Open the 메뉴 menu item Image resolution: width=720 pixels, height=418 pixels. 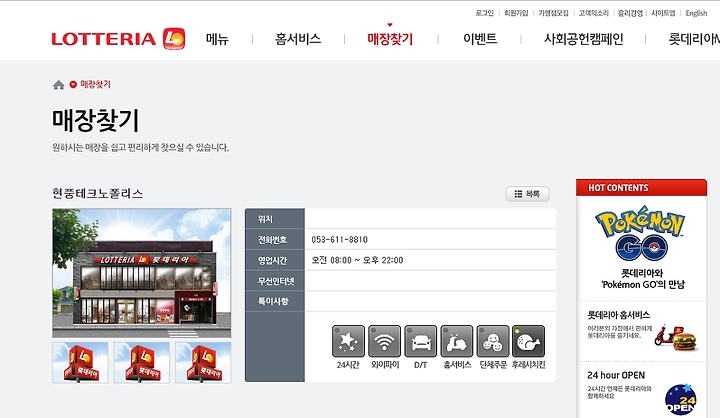pyautogui.click(x=217, y=39)
